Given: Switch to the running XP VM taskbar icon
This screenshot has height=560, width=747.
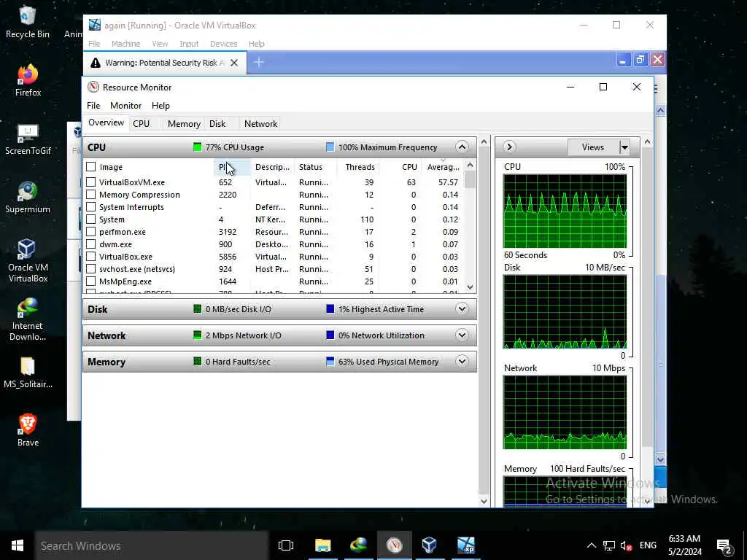Looking at the screenshot, I should coord(465,545).
